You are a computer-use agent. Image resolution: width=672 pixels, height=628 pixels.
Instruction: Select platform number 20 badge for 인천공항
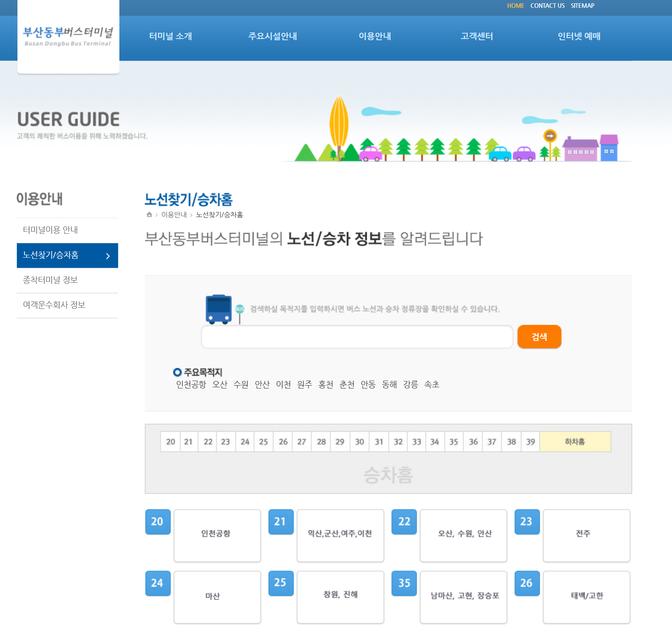click(158, 522)
